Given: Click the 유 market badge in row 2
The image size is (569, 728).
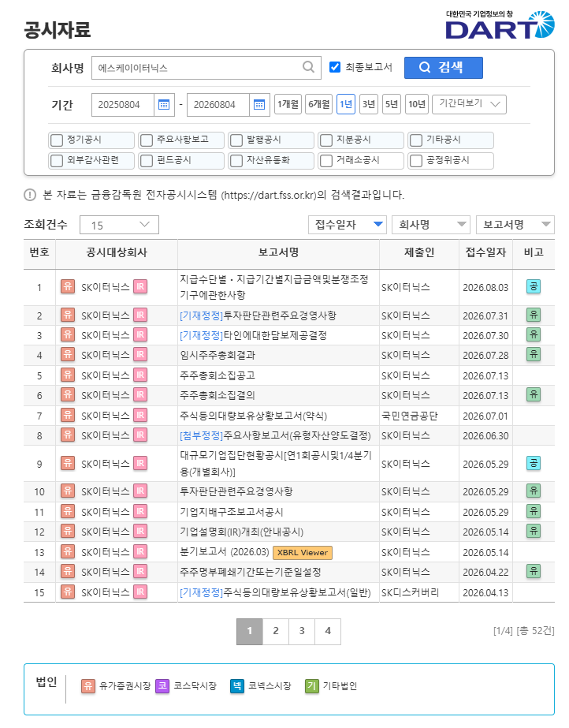Looking at the screenshot, I should 68,315.
